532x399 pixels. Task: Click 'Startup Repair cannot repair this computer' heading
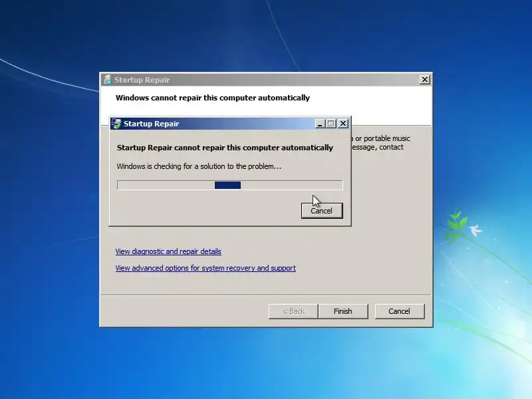225,148
